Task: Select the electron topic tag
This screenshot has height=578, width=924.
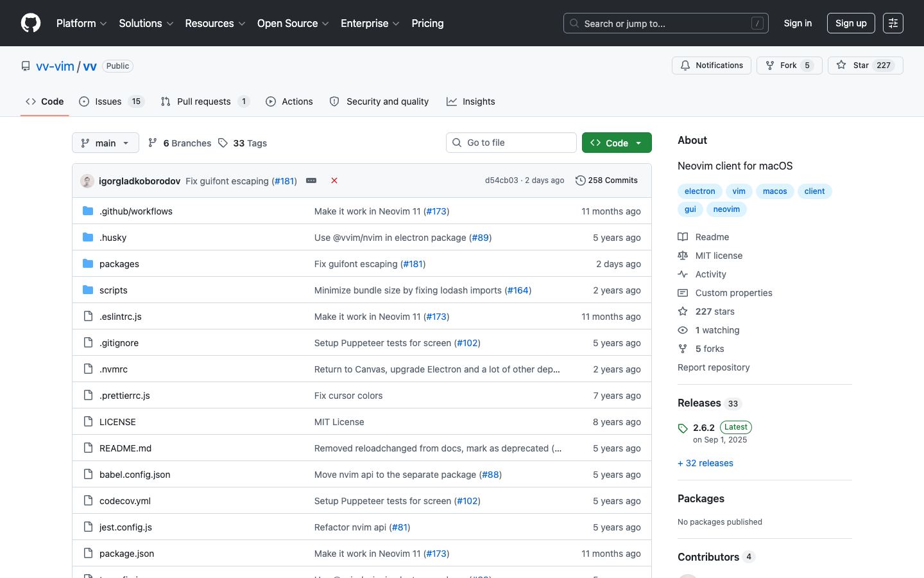Action: tap(699, 191)
